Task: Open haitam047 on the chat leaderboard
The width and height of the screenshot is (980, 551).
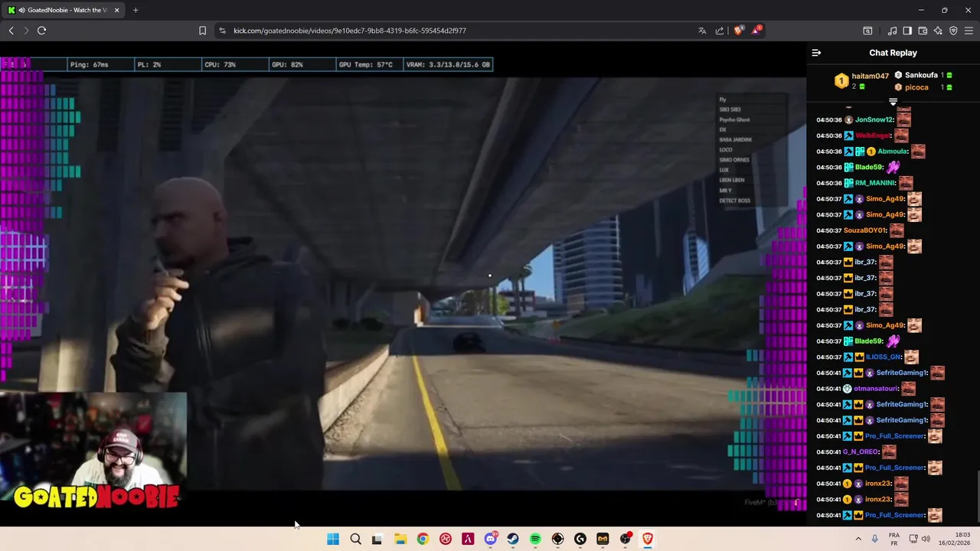Action: tap(871, 77)
